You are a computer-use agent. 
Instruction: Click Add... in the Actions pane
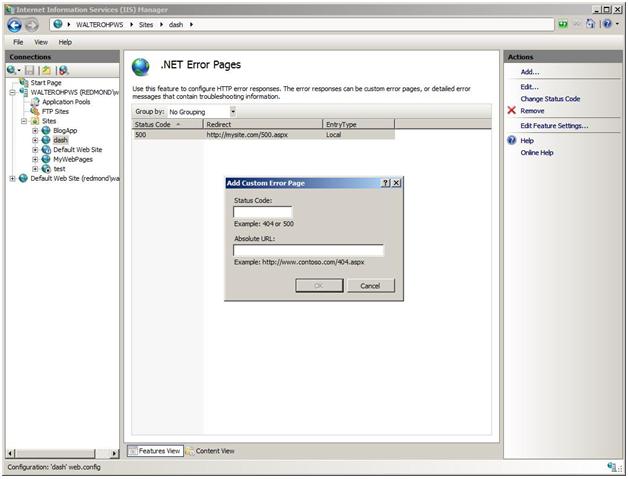click(x=529, y=72)
